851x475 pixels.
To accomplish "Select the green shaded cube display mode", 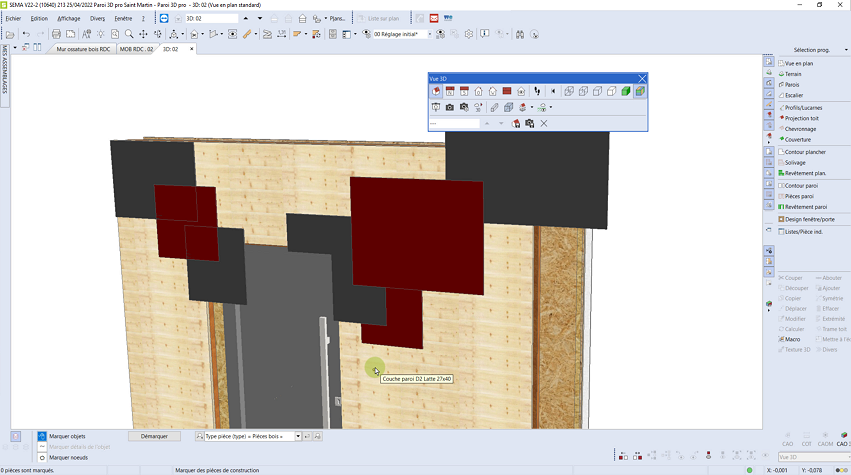I will (625, 91).
